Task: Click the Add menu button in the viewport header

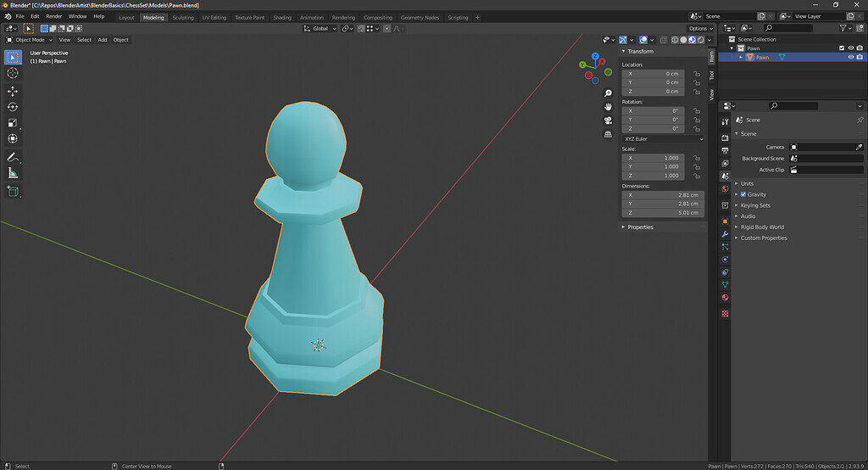Action: [102, 40]
